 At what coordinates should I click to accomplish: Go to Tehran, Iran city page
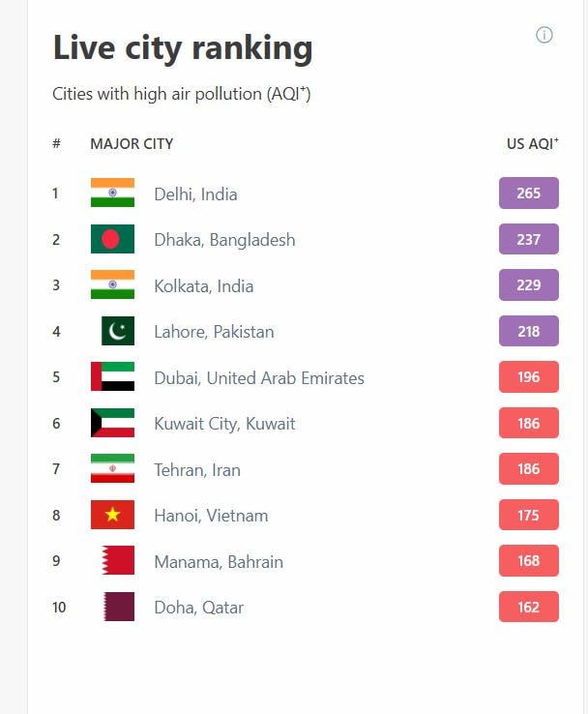[197, 470]
